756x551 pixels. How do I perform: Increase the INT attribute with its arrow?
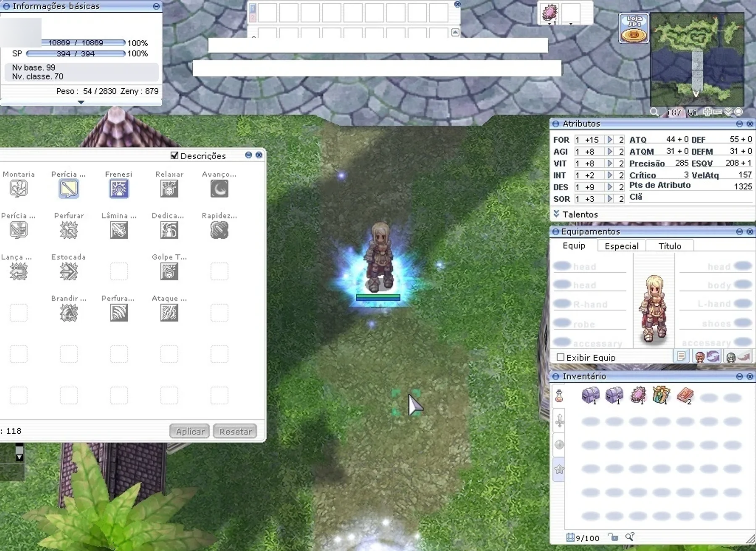[610, 175]
